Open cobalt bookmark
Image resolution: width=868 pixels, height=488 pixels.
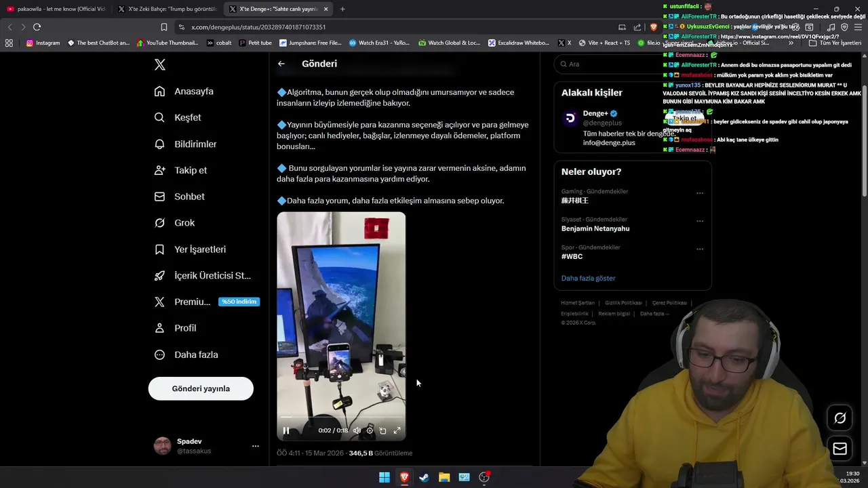tap(219, 43)
